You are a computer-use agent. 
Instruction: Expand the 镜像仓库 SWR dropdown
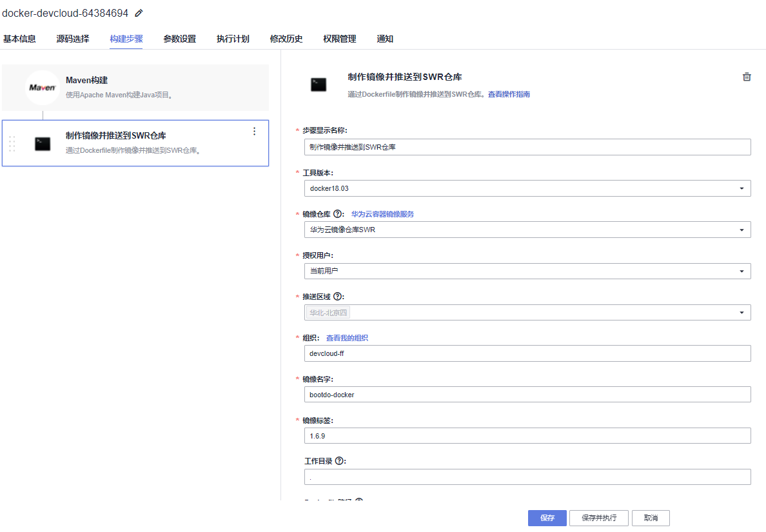tap(527, 230)
